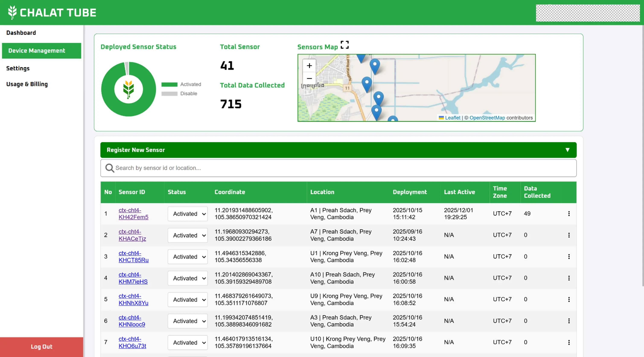Zoom in on the sensors map
The image size is (644, 357).
tap(309, 66)
